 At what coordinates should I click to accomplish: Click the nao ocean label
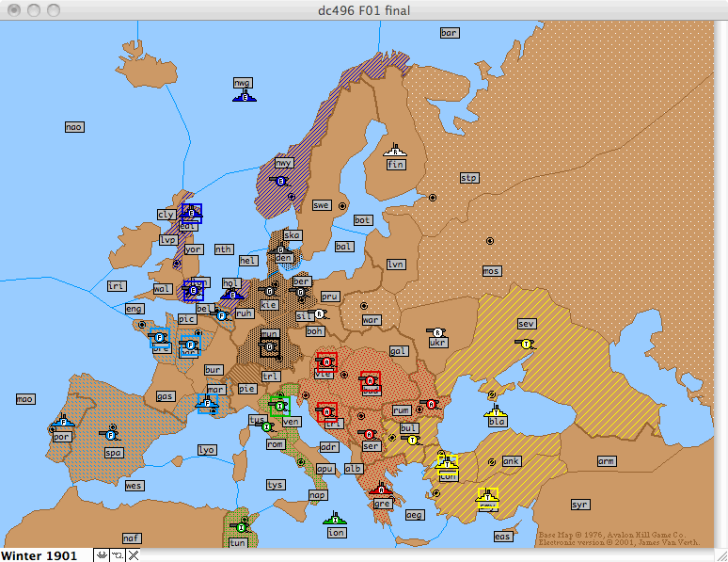[x=74, y=127]
